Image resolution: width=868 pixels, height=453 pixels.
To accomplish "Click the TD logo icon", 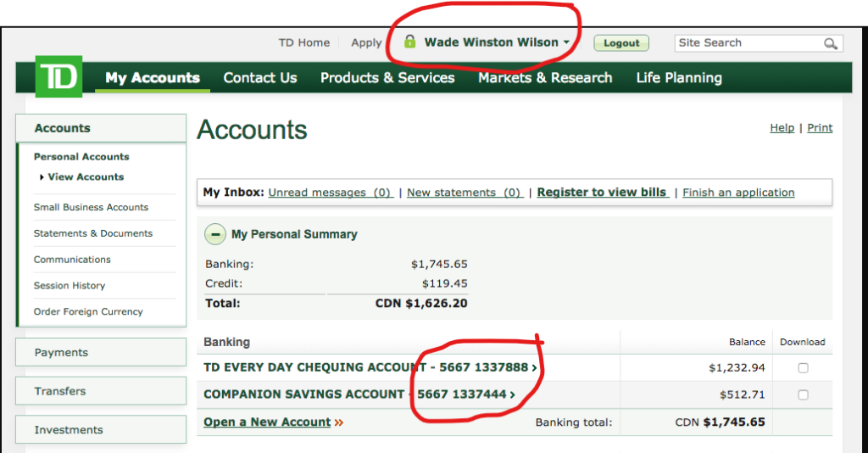I will click(58, 77).
